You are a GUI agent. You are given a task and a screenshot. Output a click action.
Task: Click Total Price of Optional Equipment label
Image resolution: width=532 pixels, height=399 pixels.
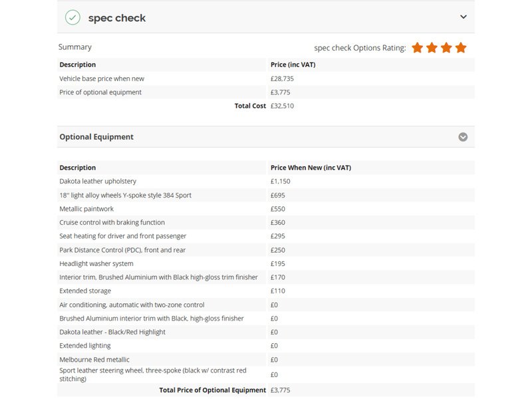point(212,390)
